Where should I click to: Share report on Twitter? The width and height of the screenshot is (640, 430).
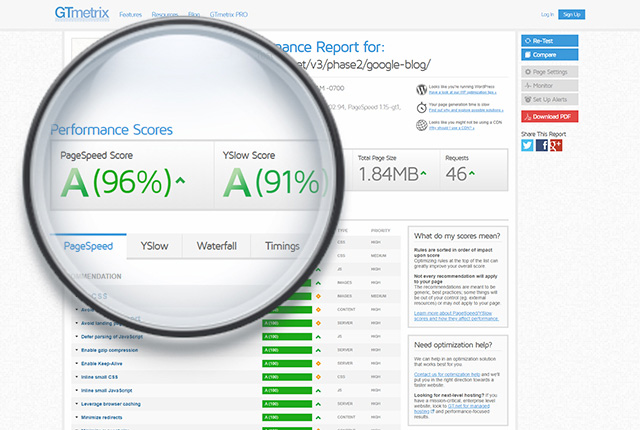(527, 145)
